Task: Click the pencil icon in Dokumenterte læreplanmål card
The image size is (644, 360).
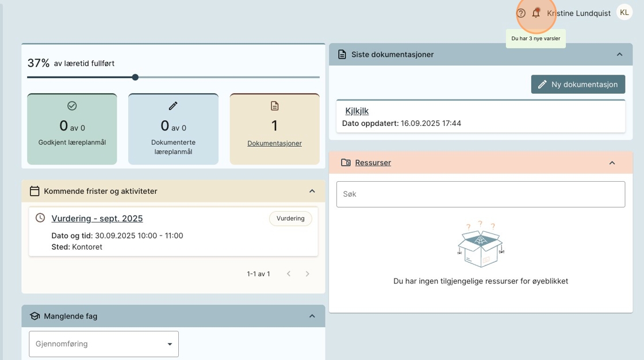Action: [x=173, y=106]
